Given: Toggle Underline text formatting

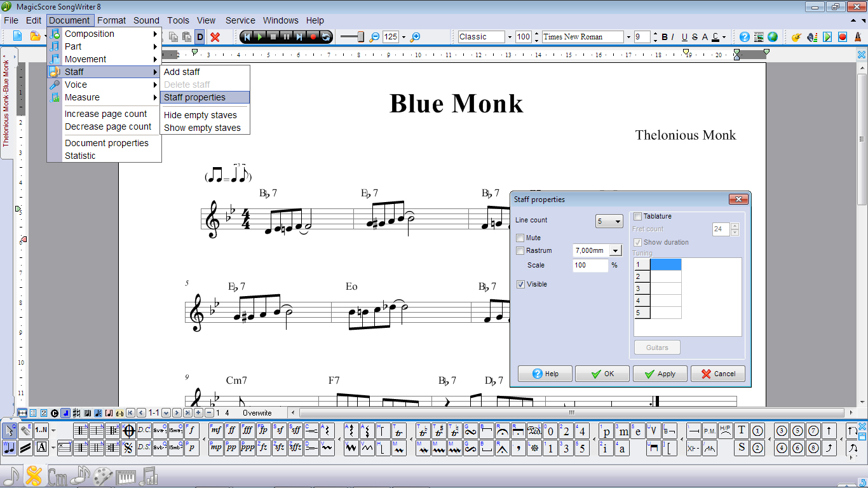Looking at the screenshot, I should tap(684, 37).
